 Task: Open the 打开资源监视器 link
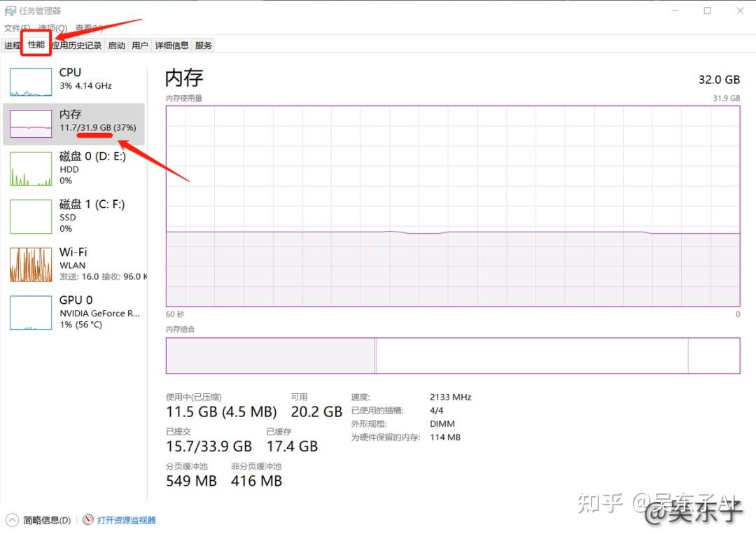click(126, 520)
